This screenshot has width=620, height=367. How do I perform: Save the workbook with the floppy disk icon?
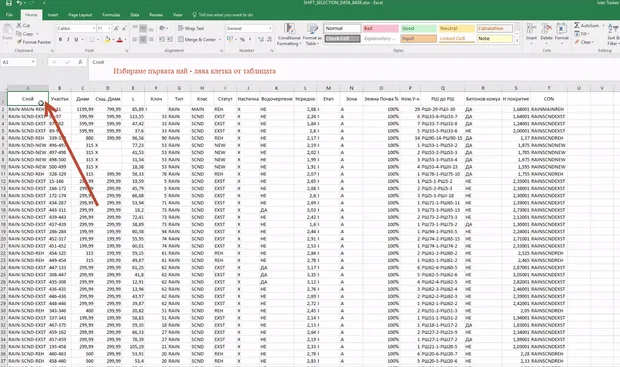[9, 3]
